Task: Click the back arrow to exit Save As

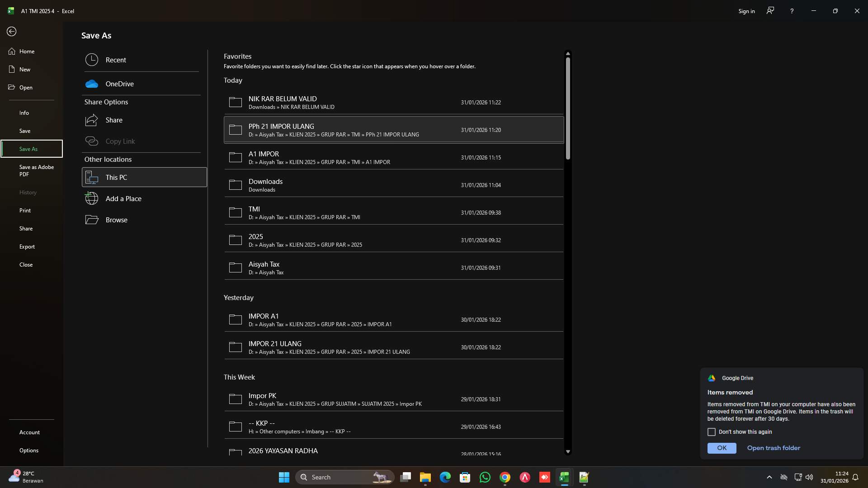Action: pyautogui.click(x=11, y=32)
